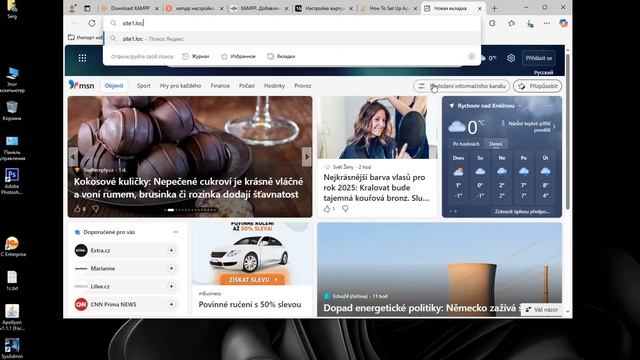Open the Favorites star icon in toolbar

[511, 23]
